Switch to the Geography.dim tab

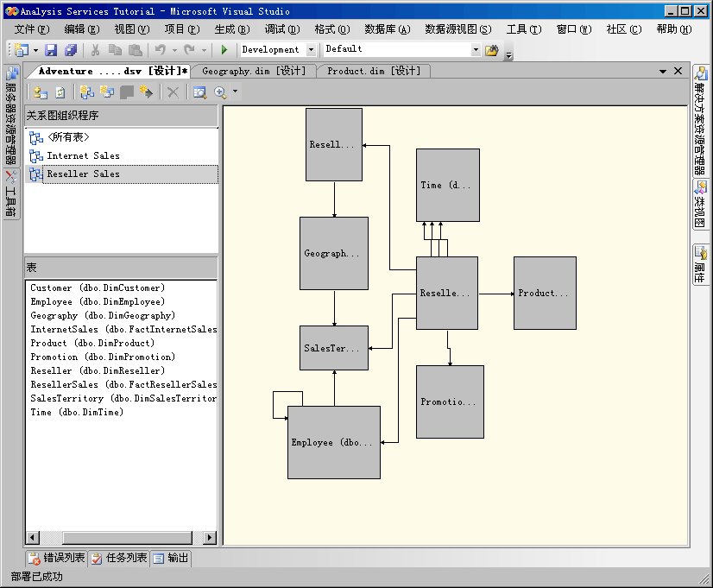[253, 71]
